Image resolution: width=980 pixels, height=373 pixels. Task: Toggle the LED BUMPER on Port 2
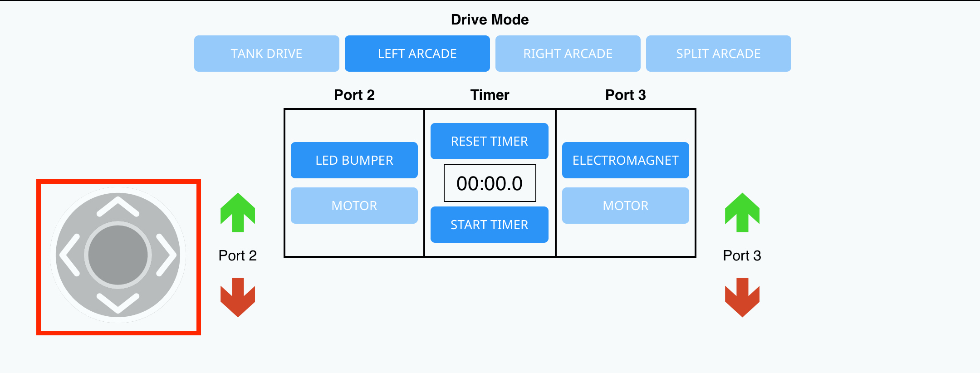pyautogui.click(x=354, y=160)
